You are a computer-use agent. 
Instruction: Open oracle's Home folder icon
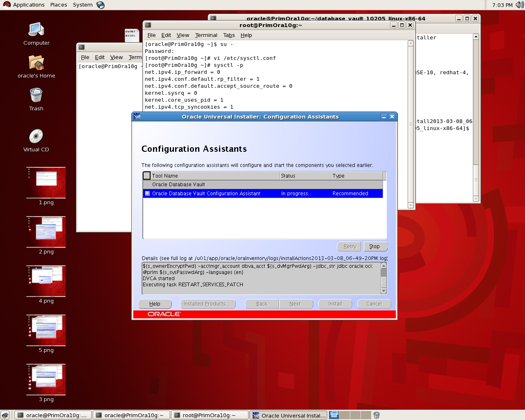(36, 63)
